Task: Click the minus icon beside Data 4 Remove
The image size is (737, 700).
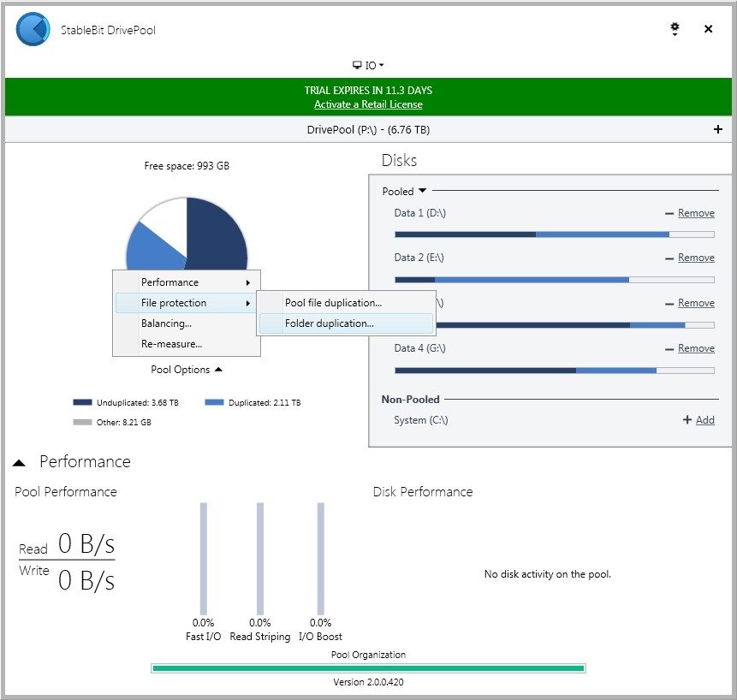Action: [669, 349]
